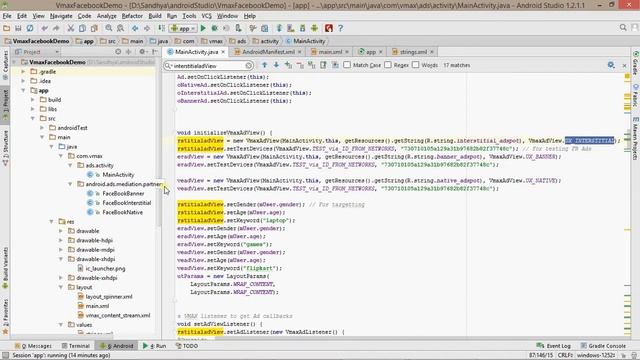Click the search text input field
This screenshot has width=640, height=360.
[x=208, y=65]
